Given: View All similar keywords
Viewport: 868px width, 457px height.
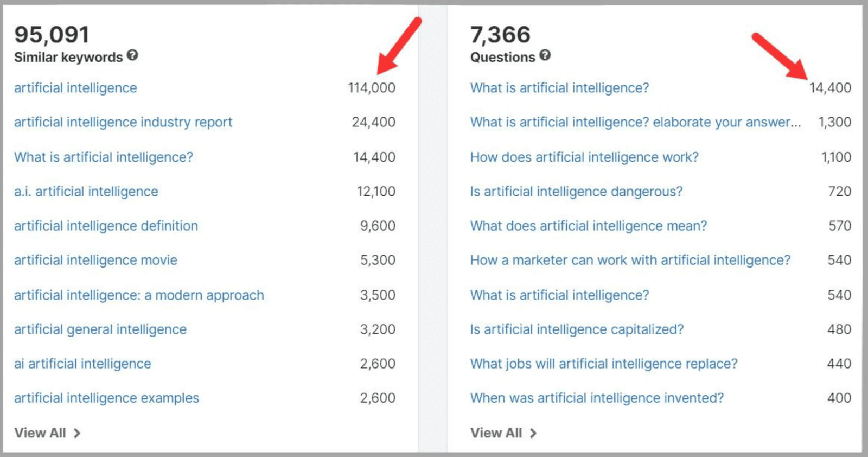Looking at the screenshot, I should point(40,433).
